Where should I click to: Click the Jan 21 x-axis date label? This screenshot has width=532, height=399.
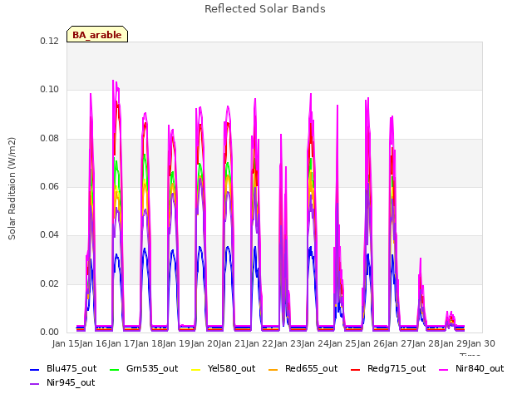(232, 343)
